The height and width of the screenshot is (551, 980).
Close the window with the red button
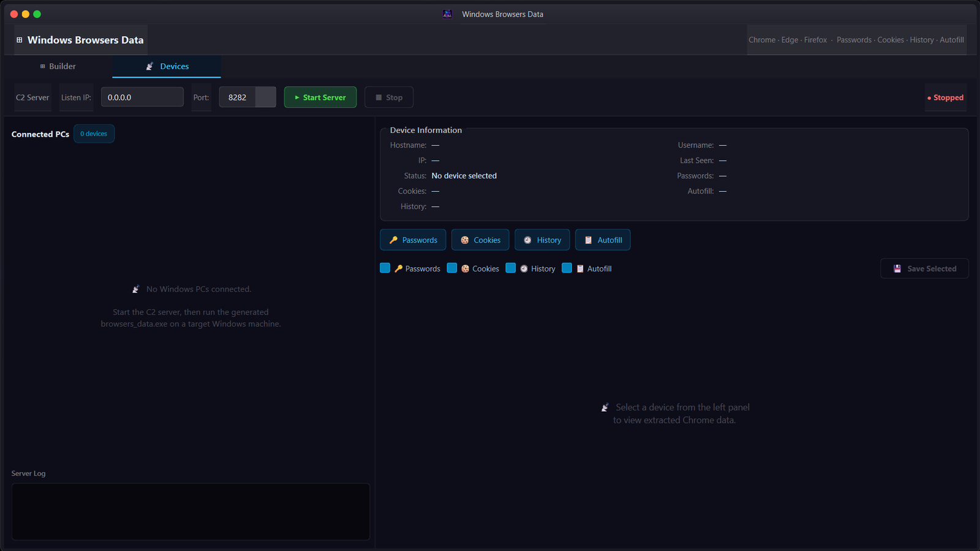[14, 14]
